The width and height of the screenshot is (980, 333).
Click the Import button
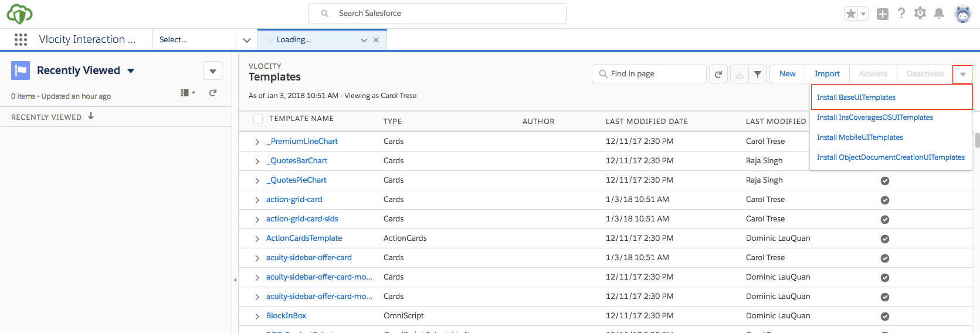(827, 74)
